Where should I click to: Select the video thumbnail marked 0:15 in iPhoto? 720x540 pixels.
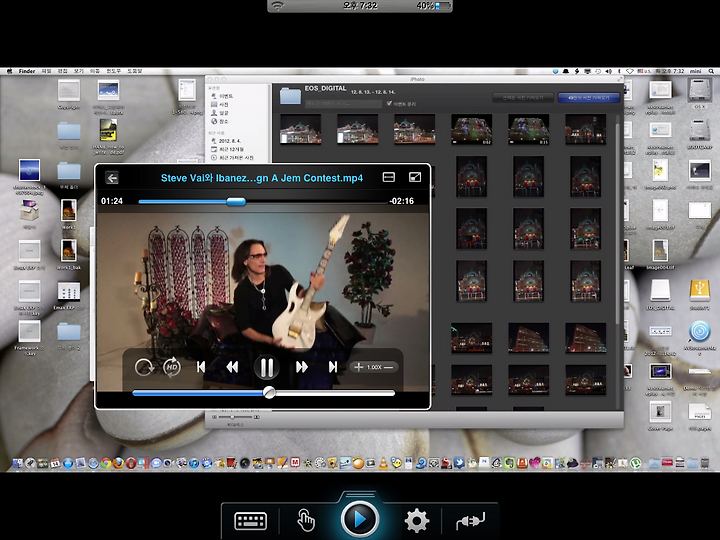coord(529,129)
